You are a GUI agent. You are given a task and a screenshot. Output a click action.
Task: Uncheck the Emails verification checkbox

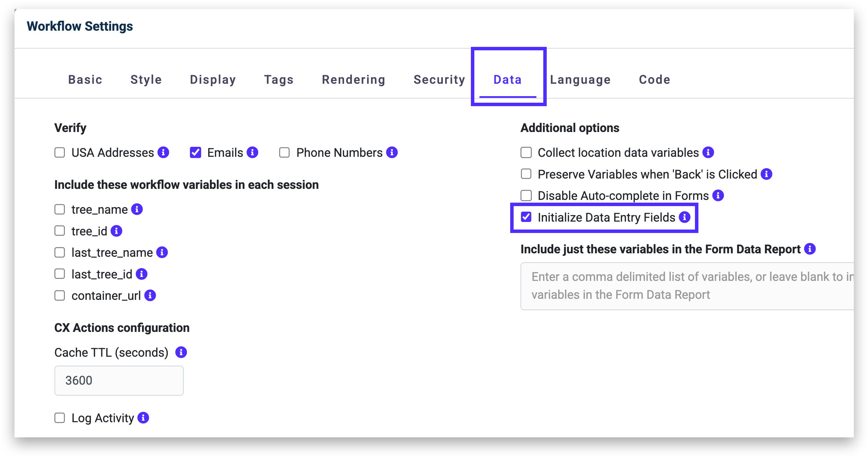pos(195,152)
